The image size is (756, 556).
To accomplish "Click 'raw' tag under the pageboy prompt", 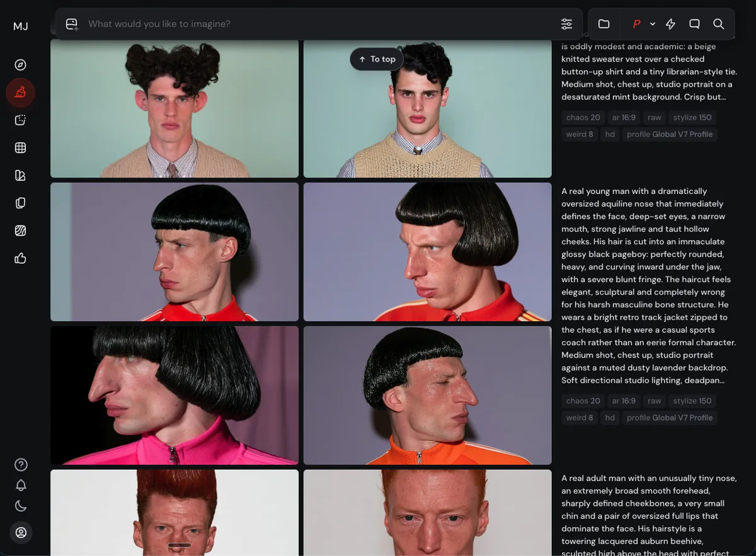I will 655,401.
